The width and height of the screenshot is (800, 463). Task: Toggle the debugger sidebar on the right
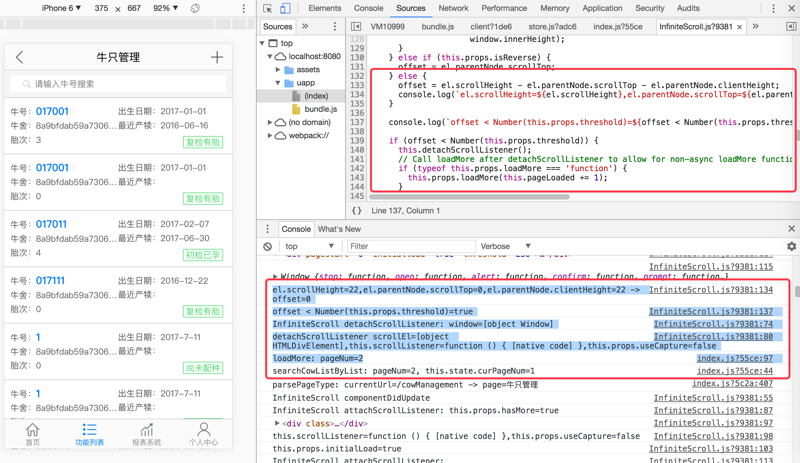point(791,27)
